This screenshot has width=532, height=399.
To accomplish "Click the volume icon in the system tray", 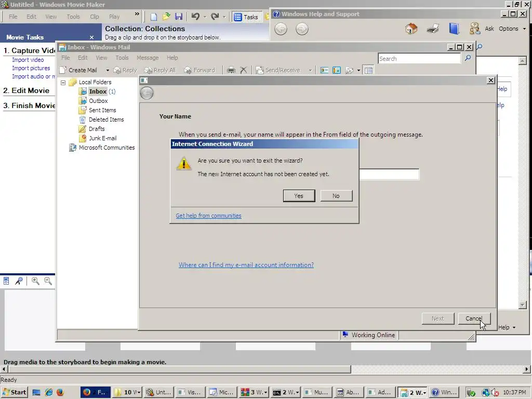I will tap(495, 393).
